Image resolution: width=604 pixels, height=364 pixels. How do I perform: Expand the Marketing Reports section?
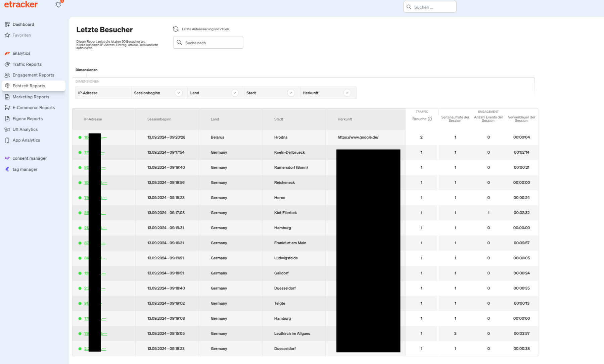point(31,97)
